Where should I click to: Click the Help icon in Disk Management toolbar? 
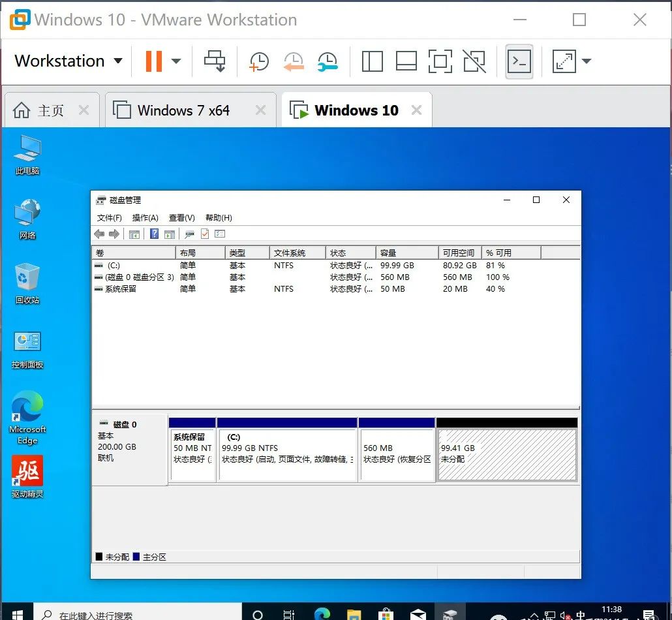tap(155, 234)
